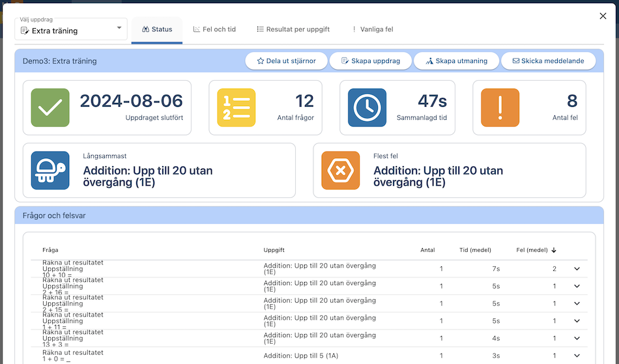Open the Välj uppdrag dropdown
The height and width of the screenshot is (364, 619).
71,29
